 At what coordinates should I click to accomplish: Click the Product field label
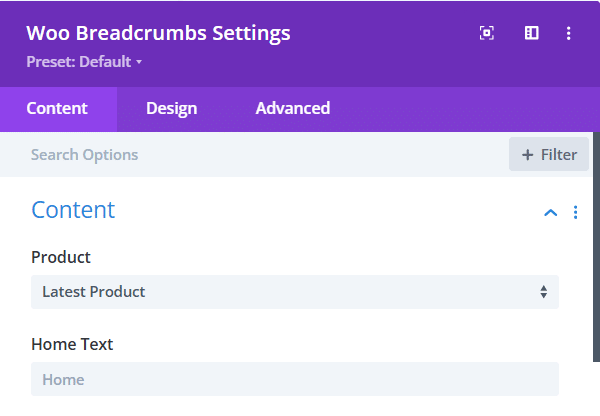(61, 257)
